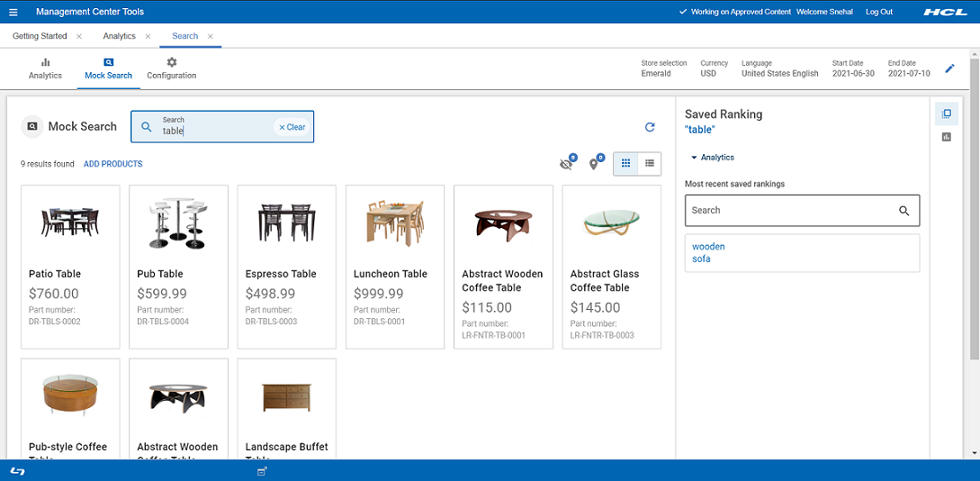Screen dimensions: 980x481
Task: Open pinned products location icon
Action: tap(594, 164)
